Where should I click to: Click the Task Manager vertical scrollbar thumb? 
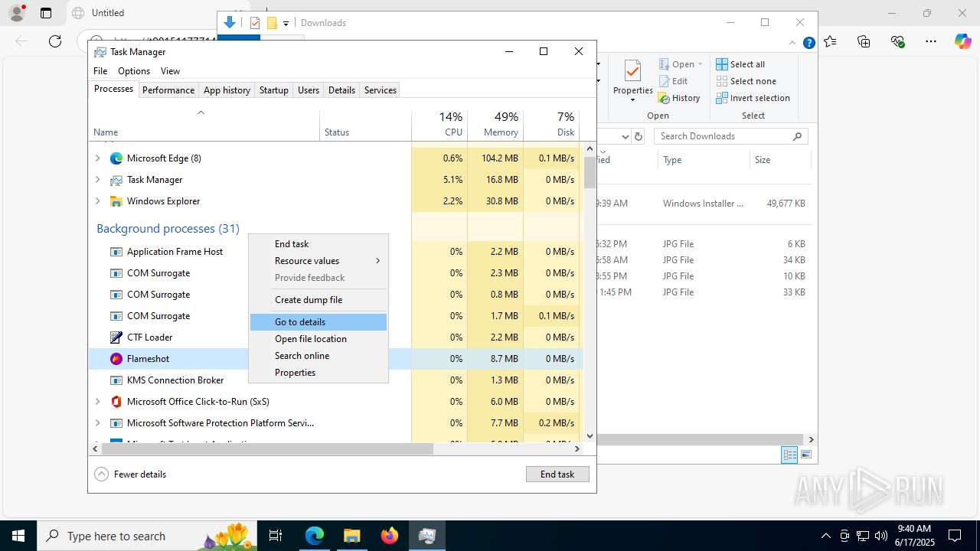(x=590, y=173)
